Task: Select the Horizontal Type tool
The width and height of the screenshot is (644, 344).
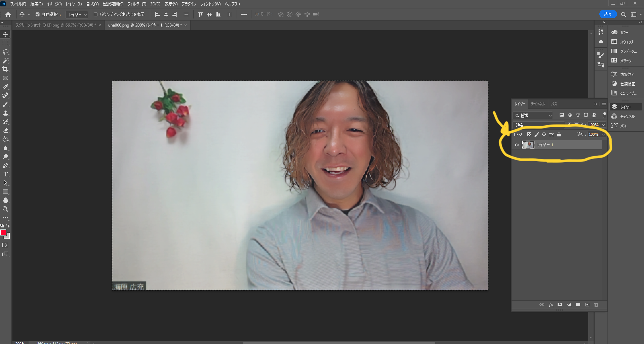Action: pos(5,174)
